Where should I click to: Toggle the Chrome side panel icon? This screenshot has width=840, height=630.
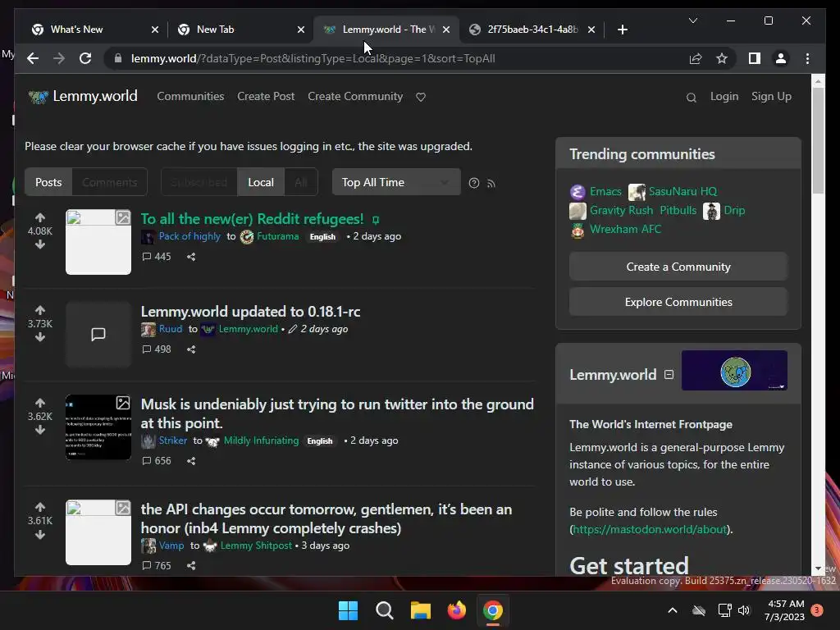(x=755, y=58)
